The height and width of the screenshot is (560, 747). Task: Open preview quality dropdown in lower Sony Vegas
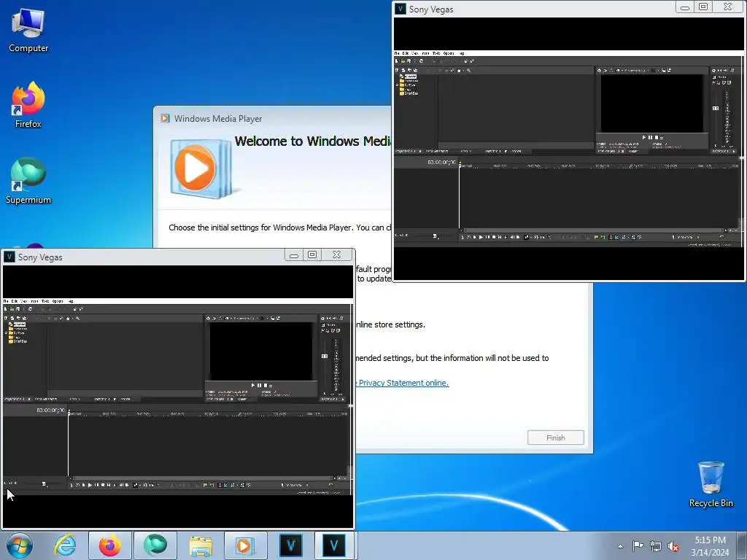tap(245, 319)
